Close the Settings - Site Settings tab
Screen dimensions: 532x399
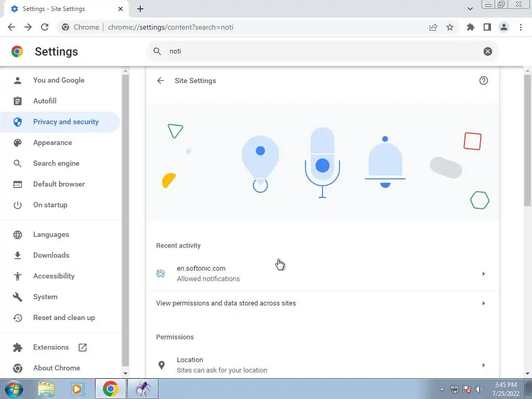tap(121, 9)
